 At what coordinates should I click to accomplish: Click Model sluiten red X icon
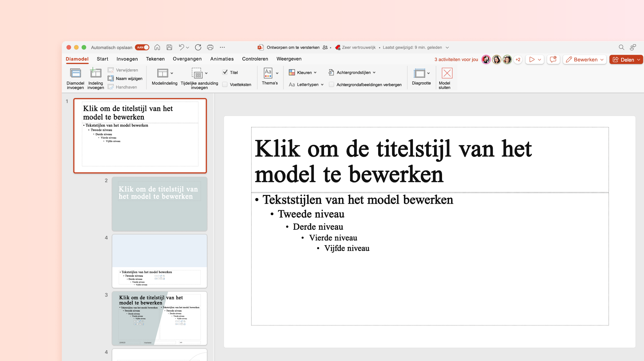[x=447, y=73]
